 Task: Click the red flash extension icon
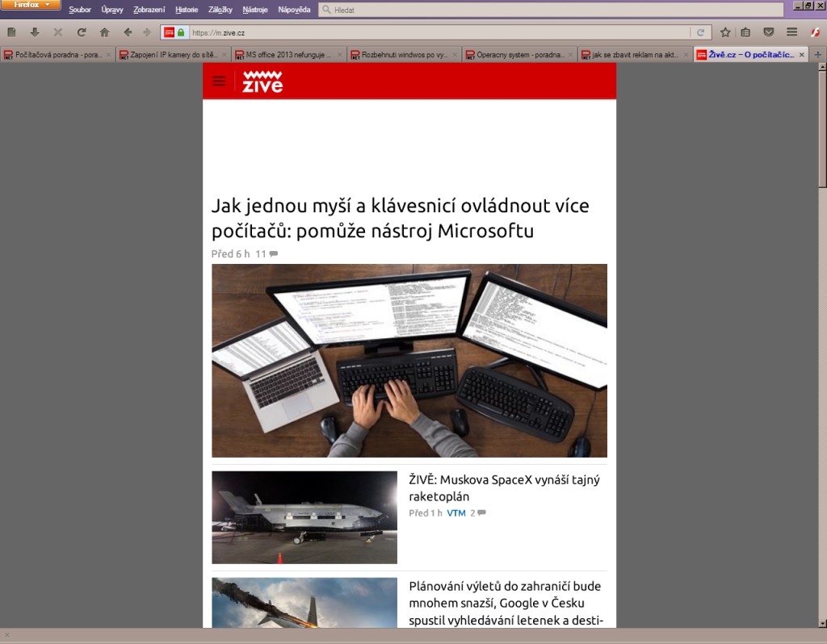coord(815,32)
